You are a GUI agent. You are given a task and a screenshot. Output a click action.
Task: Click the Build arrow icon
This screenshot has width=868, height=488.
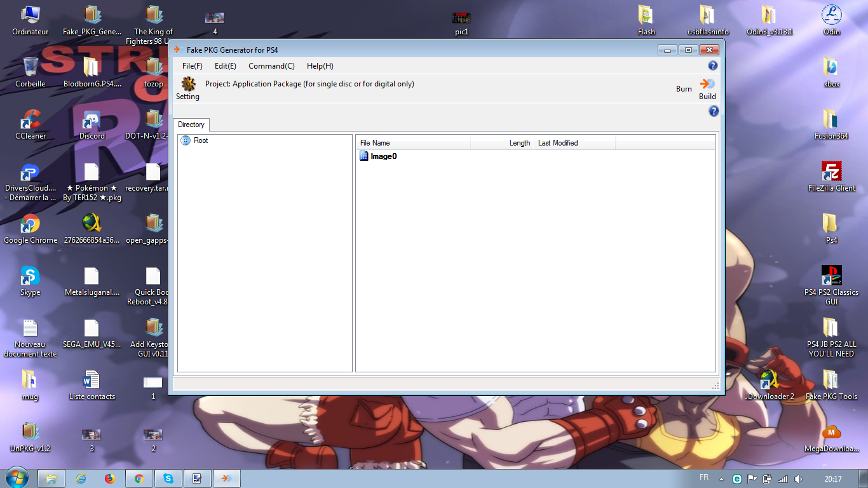[x=707, y=84]
